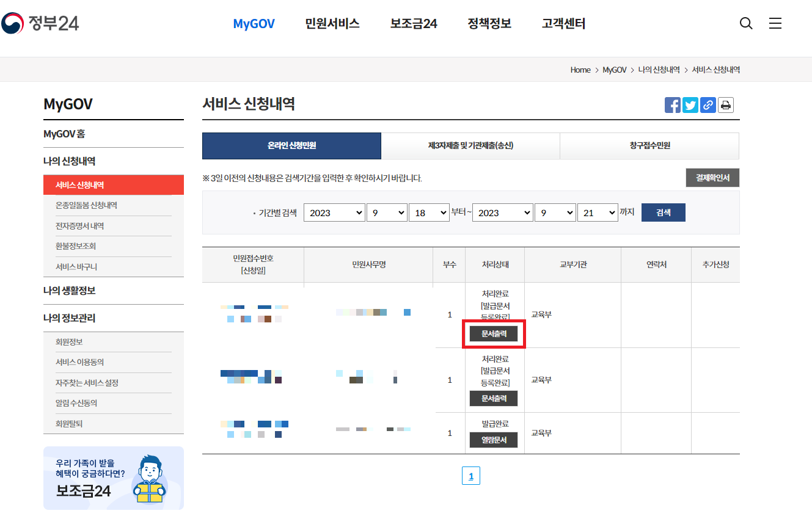Switch to the 창구접수민원 tab
This screenshot has height=519, width=812.
[649, 146]
